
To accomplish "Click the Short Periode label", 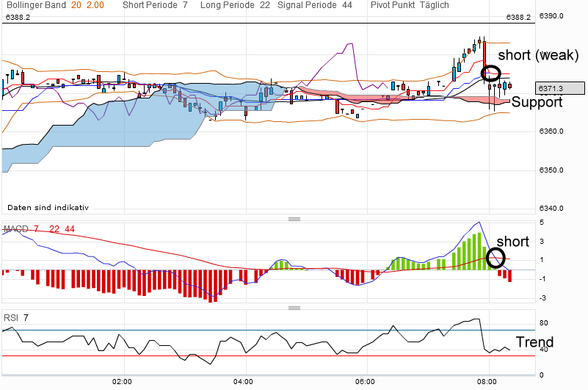I will coord(150,5).
